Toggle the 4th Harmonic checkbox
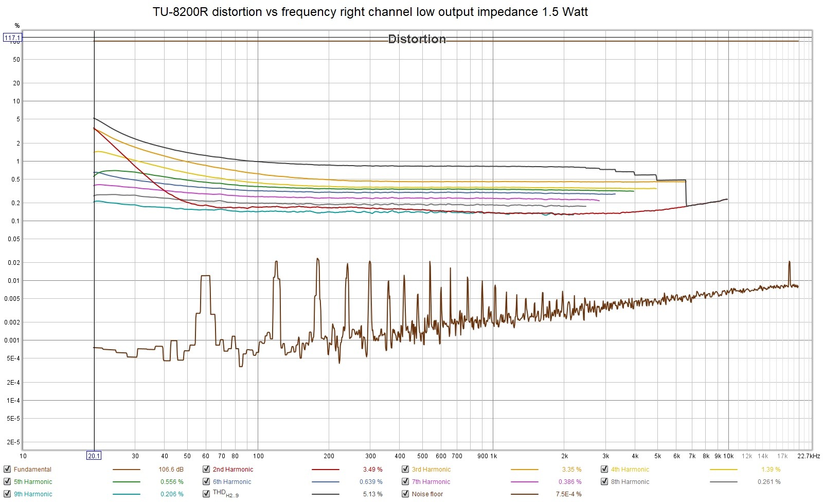 click(604, 469)
